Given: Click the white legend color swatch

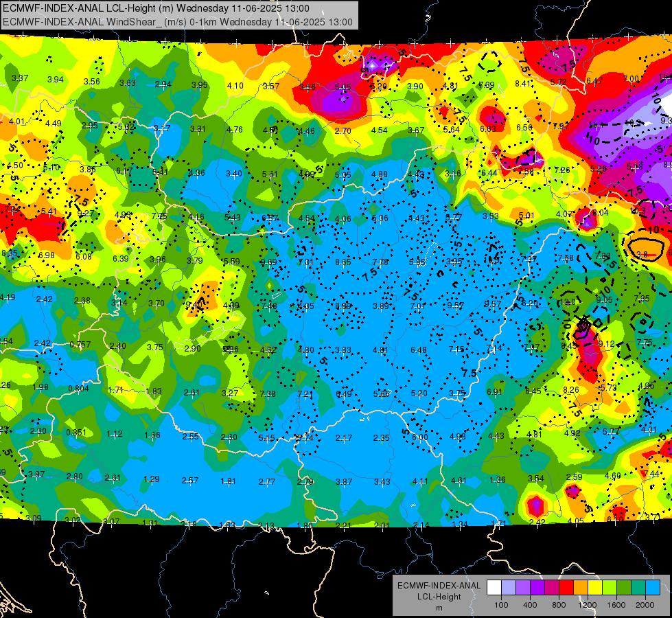Looking at the screenshot, I should [494, 587].
